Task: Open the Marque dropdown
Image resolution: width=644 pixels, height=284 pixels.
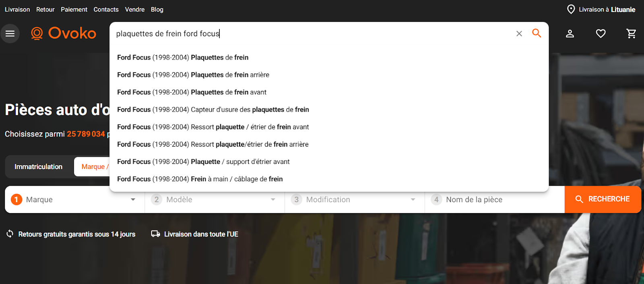Action: pyautogui.click(x=75, y=199)
